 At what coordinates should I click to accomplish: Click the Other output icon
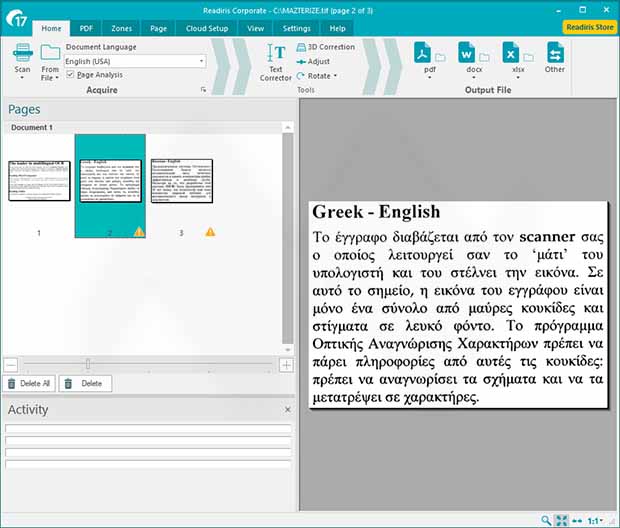pos(554,53)
